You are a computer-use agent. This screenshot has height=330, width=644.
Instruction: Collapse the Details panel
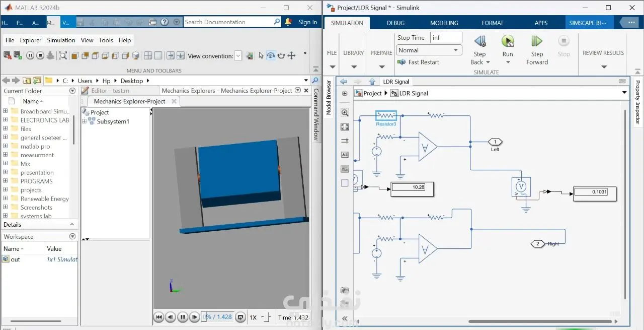coord(72,225)
